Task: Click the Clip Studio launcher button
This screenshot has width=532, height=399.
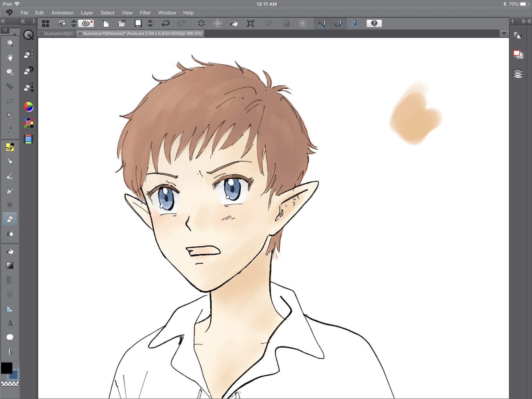Action: 86,24
